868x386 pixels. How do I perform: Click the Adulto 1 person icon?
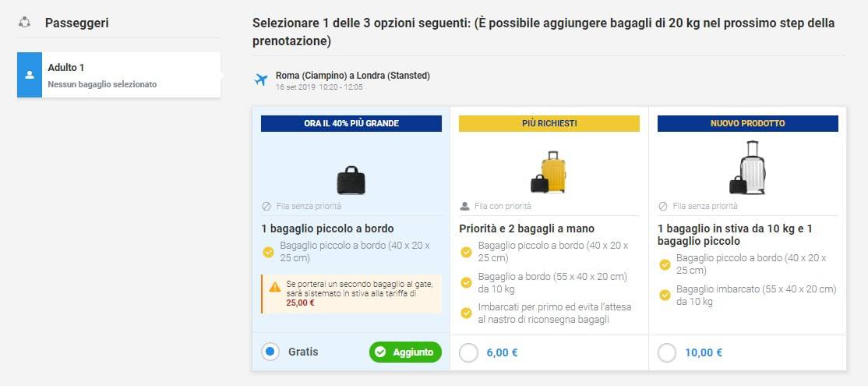pos(30,75)
